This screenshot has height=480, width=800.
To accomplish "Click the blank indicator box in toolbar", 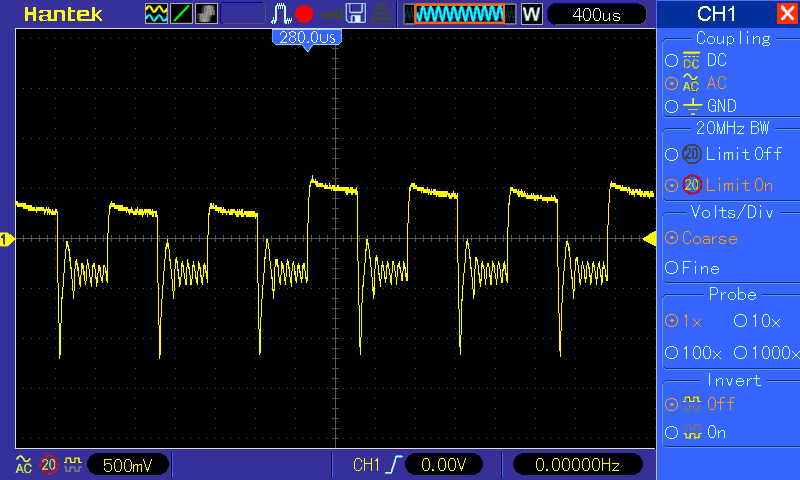I will tap(243, 14).
